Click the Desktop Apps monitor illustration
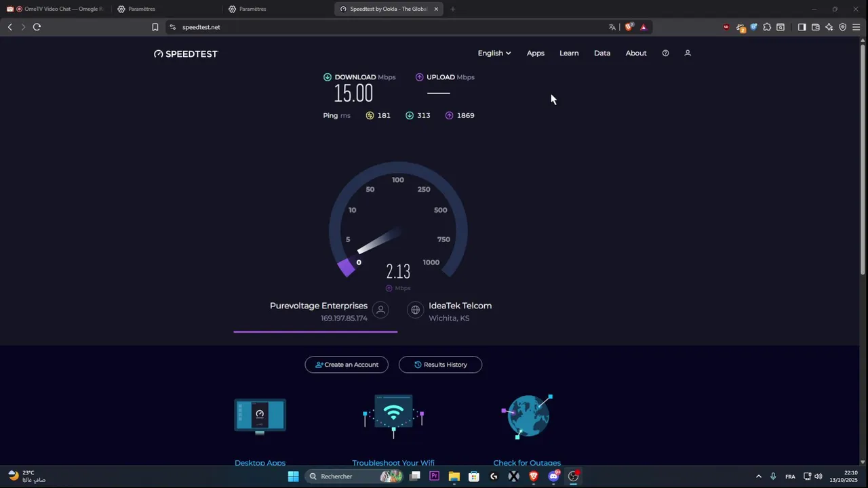Screen dimensions: 868x488 pos(260,415)
